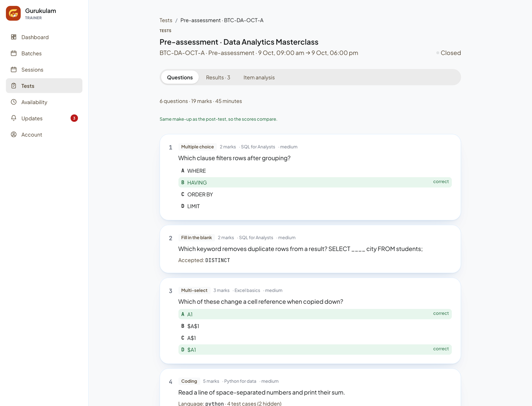Viewport: 532px width, 406px height.
Task: Click the Fill in the blank tag
Action: point(197,237)
